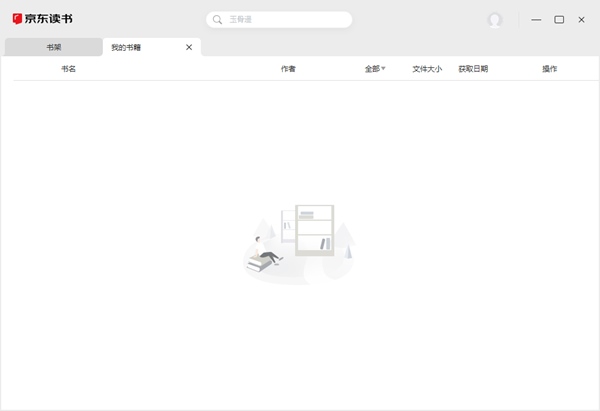Screen dimensions: 600x411
Task: Click the 操作 column header
Action: pos(549,69)
